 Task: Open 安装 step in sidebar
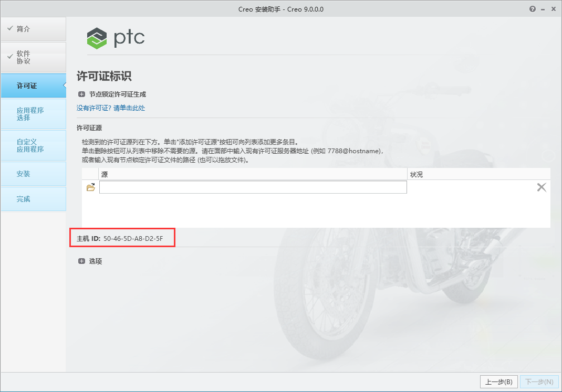33,174
